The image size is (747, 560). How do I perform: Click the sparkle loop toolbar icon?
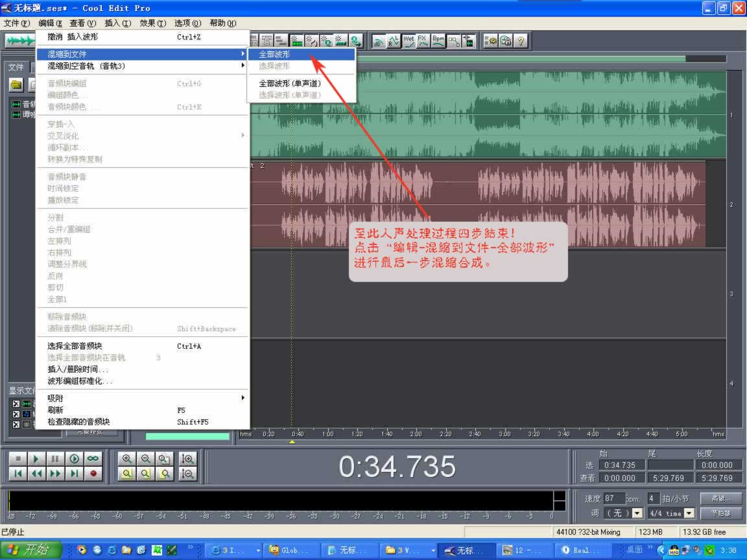311,41
